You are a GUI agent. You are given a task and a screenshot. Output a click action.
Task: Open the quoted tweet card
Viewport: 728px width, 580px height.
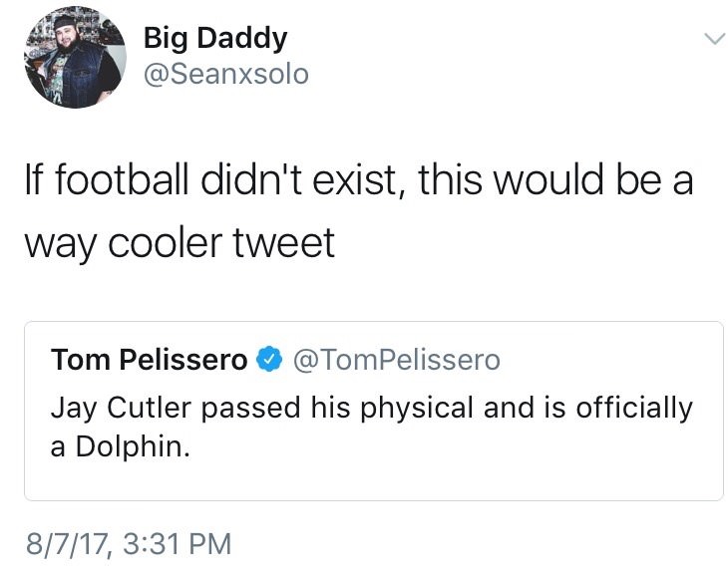coord(373,411)
